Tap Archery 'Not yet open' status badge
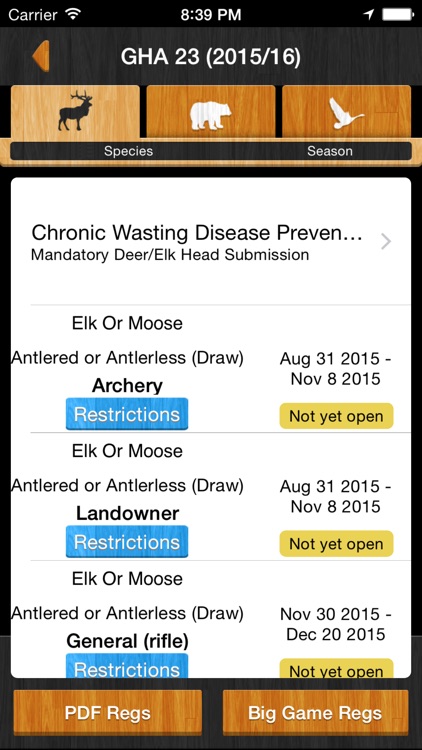This screenshot has height=750, width=422. click(x=336, y=416)
